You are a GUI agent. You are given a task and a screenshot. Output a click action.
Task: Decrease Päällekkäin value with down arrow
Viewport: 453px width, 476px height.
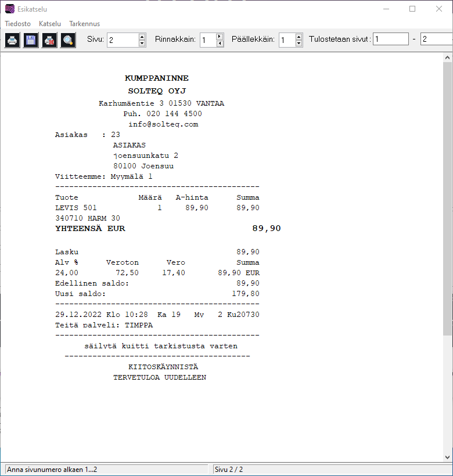click(x=299, y=44)
